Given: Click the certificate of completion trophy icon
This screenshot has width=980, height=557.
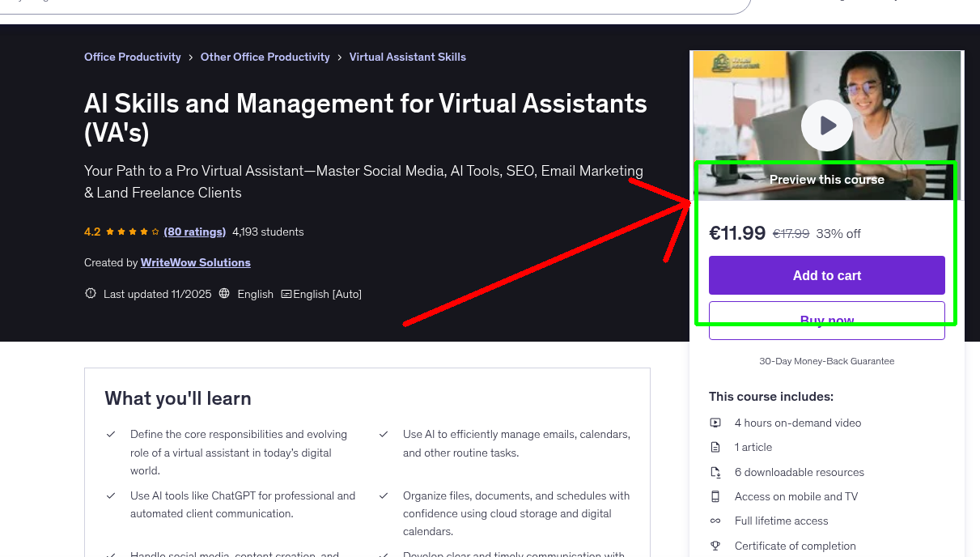Looking at the screenshot, I should [715, 545].
